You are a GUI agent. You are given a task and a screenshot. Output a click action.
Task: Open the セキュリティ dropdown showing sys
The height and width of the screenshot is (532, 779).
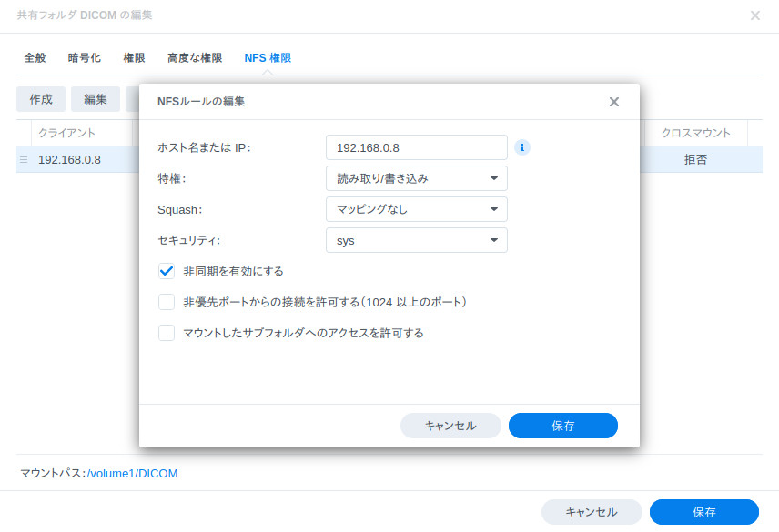416,240
